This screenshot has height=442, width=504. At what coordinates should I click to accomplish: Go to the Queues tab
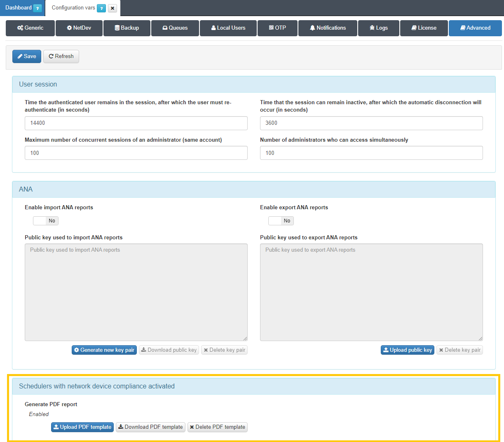tap(175, 28)
